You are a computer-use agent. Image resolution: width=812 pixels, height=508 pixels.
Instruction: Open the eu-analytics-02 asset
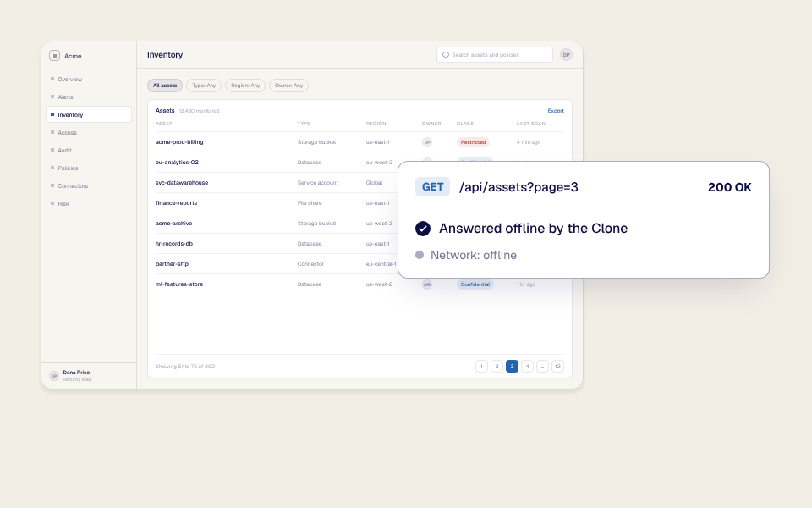177,163
